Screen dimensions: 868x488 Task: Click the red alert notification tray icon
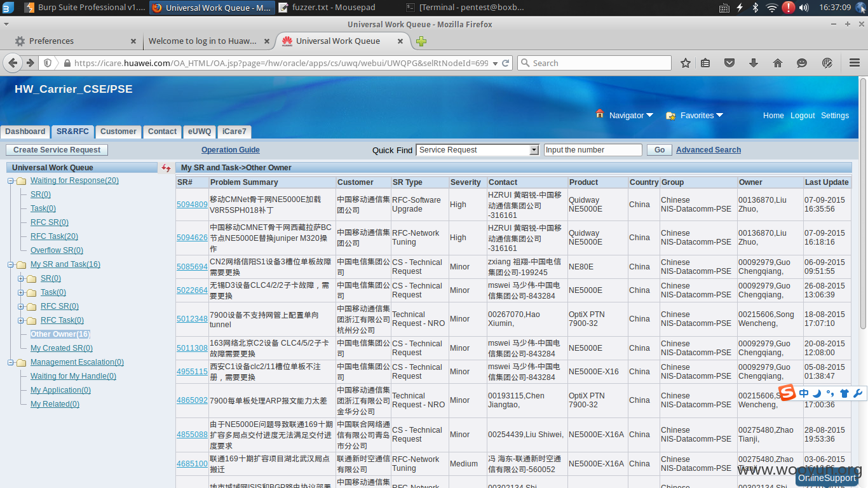(x=788, y=8)
